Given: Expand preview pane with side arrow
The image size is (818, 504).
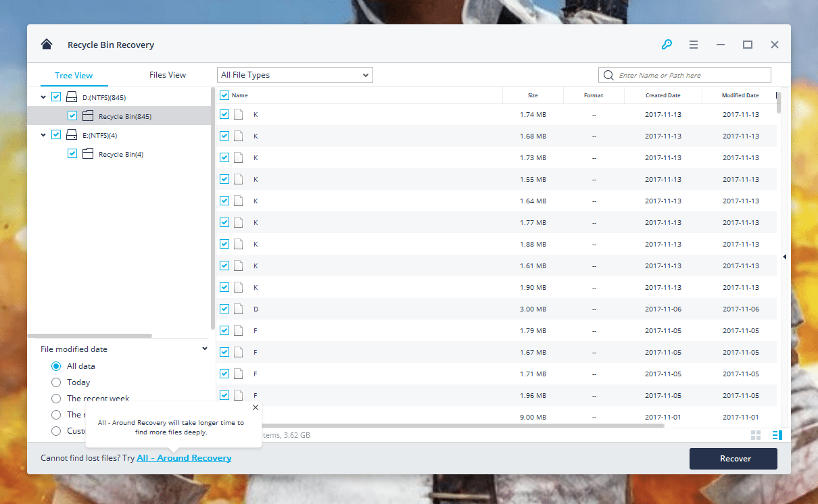Looking at the screenshot, I should 785,257.
